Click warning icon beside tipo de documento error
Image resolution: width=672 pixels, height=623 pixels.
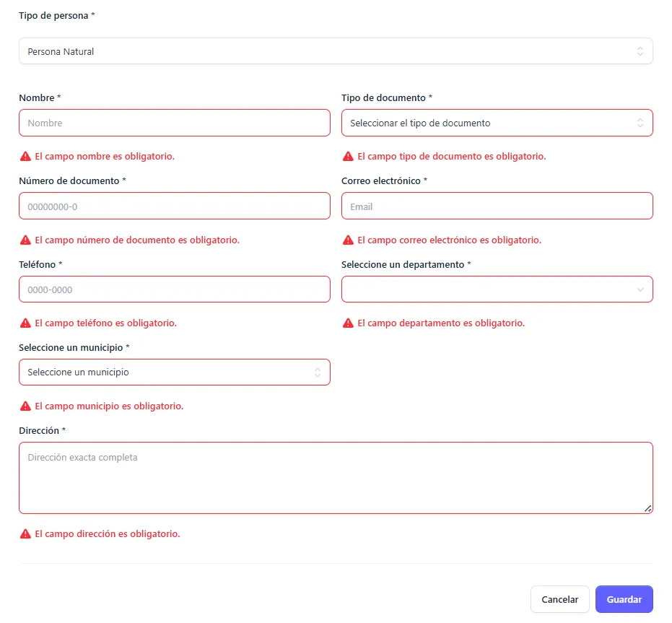click(348, 156)
